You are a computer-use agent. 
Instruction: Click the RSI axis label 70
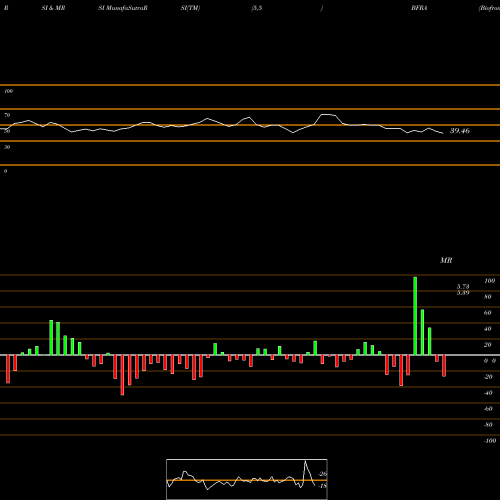click(7, 115)
